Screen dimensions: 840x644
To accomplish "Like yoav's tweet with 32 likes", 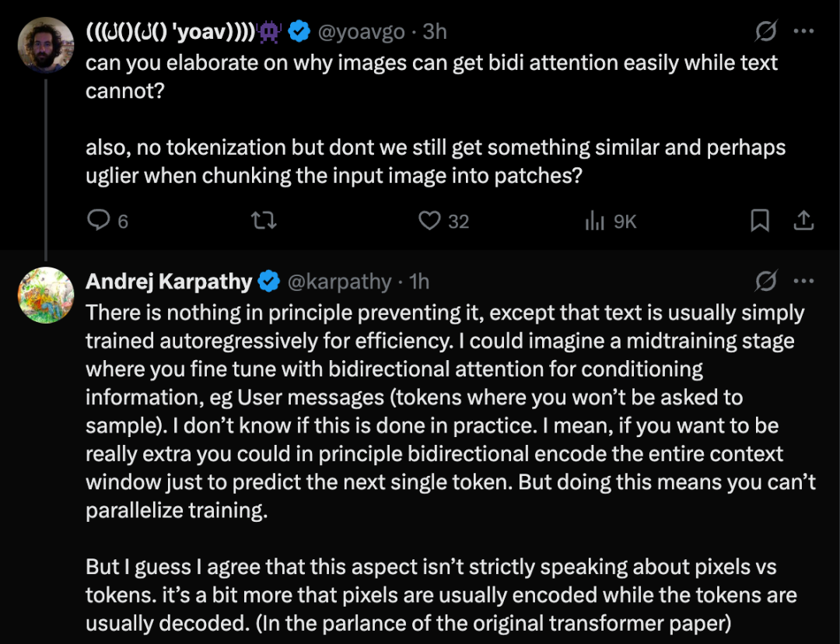I will [429, 221].
